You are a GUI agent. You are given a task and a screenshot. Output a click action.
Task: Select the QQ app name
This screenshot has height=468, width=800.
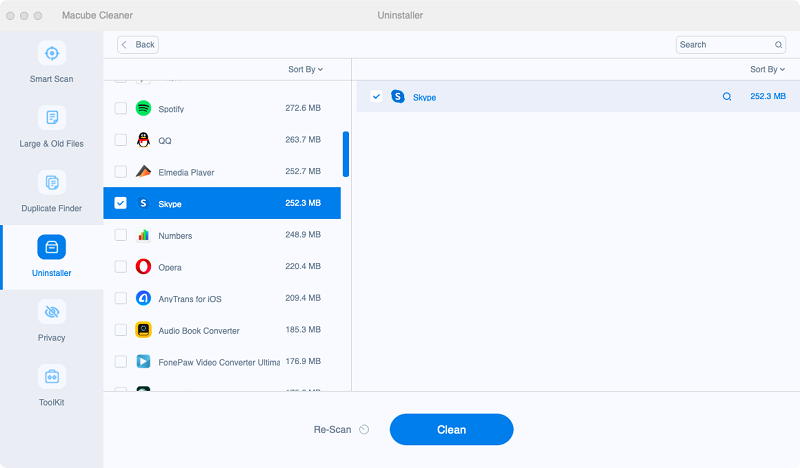click(165, 141)
